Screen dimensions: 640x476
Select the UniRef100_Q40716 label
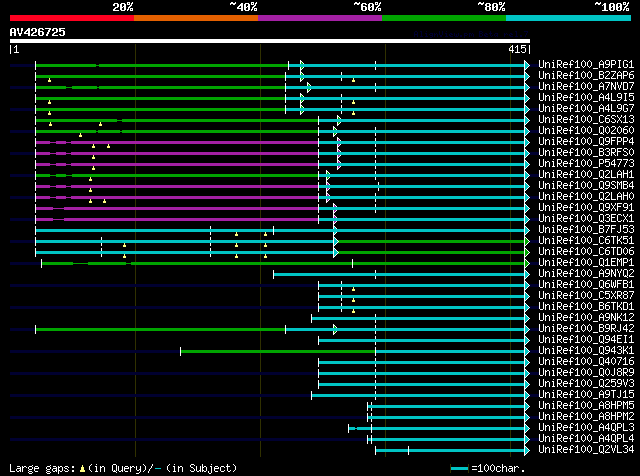pos(586,362)
